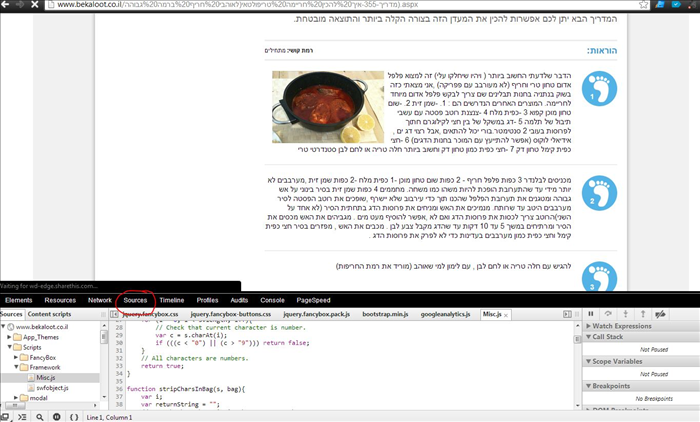Collapse the Scripts folder in file tree

click(11, 347)
